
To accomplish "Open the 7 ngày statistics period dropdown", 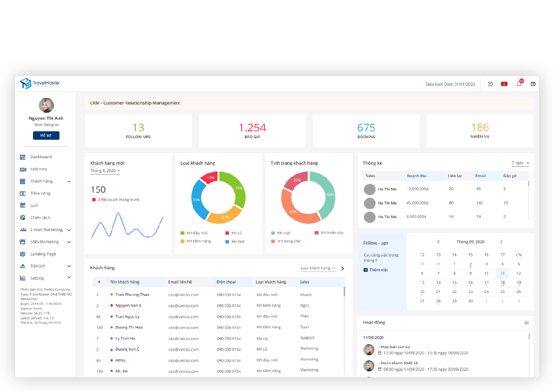I will click(520, 163).
